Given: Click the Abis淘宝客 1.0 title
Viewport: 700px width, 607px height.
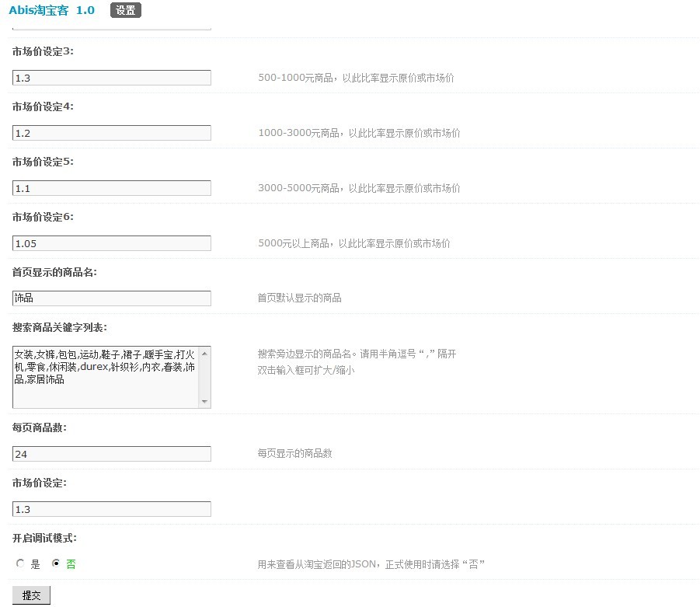Looking at the screenshot, I should [x=54, y=10].
